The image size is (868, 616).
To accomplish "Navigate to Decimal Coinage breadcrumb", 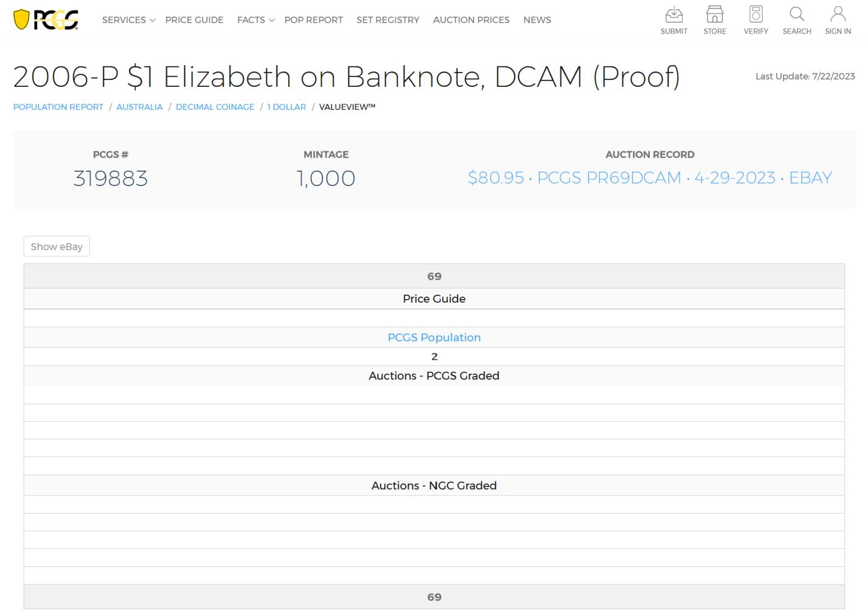I will pos(215,107).
